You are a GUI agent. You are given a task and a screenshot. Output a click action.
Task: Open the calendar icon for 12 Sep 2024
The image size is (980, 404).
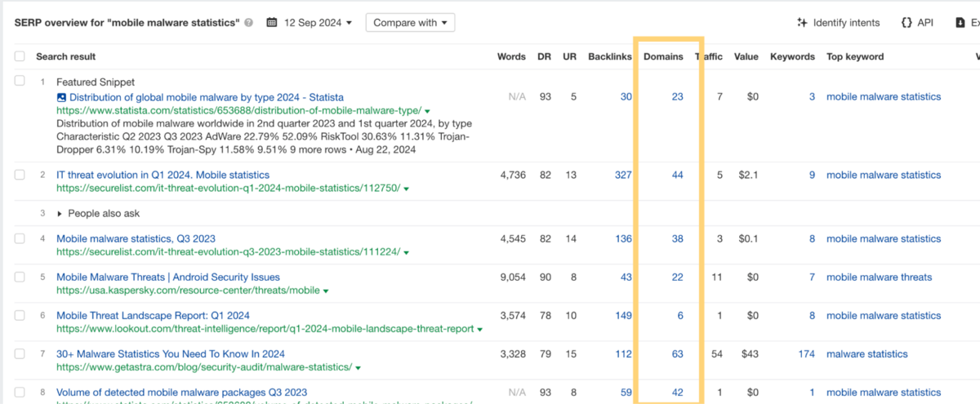point(273,23)
